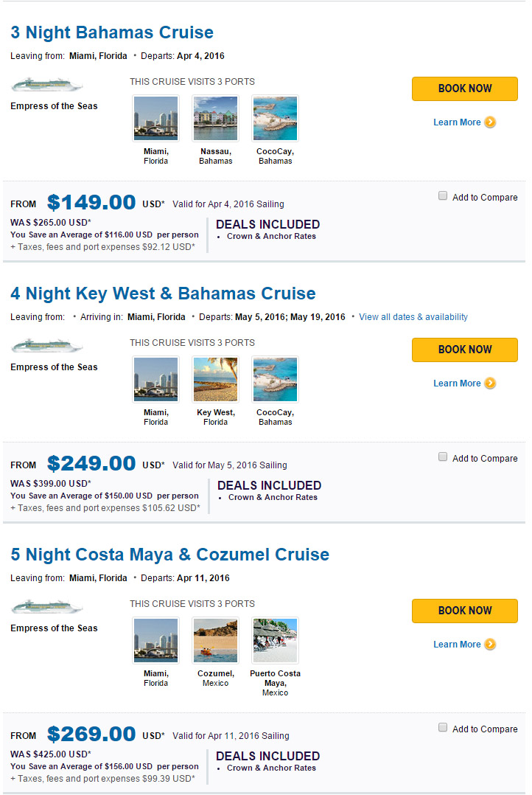Open the Cozumel, Mexico port photo

point(215,640)
